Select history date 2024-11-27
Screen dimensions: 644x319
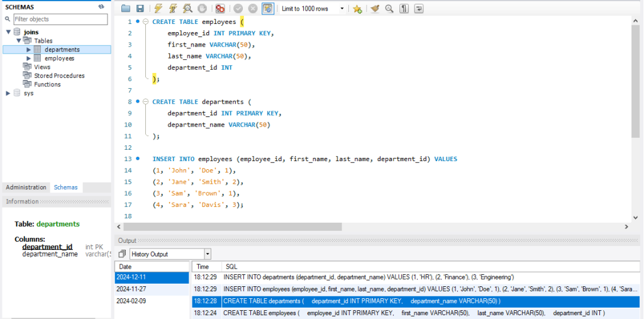[152, 289]
